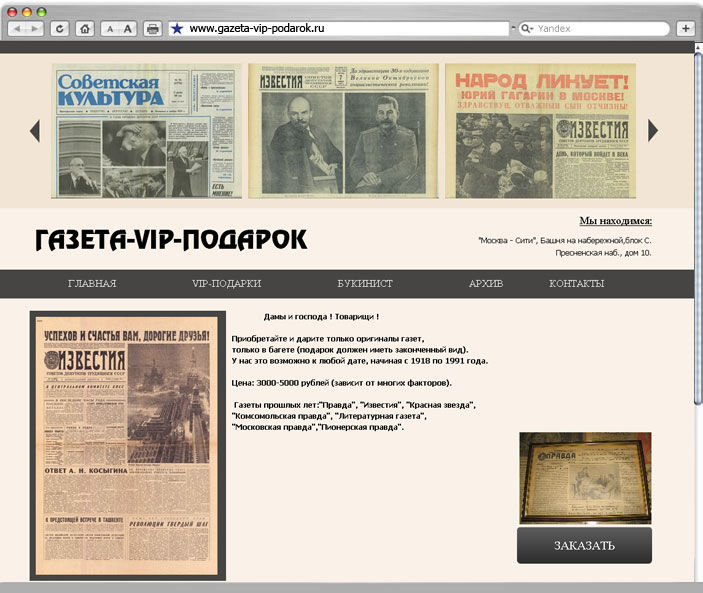Screen dimensions: 703x593
Task: Click the browser forward arrow button
Action: (x=35, y=29)
